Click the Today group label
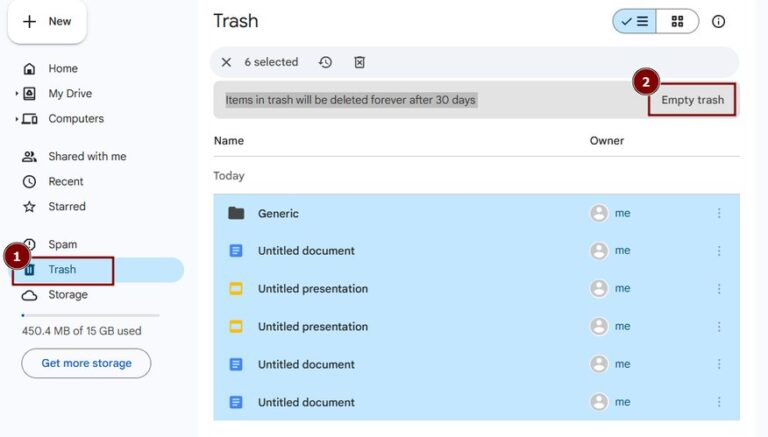 tap(229, 176)
